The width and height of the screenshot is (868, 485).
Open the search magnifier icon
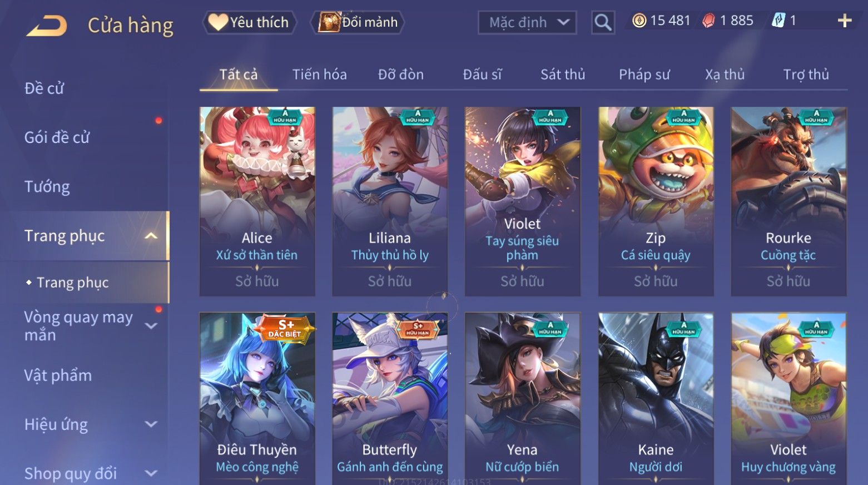603,23
